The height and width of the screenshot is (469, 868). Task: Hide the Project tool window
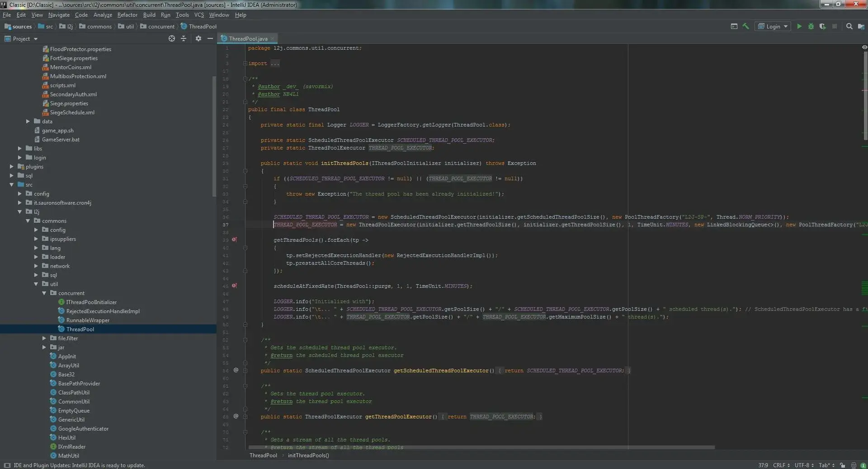(x=210, y=38)
